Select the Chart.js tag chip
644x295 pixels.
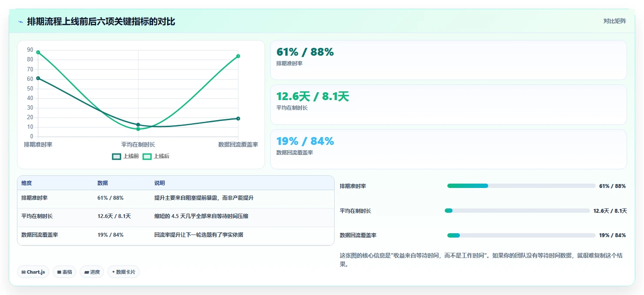point(33,272)
